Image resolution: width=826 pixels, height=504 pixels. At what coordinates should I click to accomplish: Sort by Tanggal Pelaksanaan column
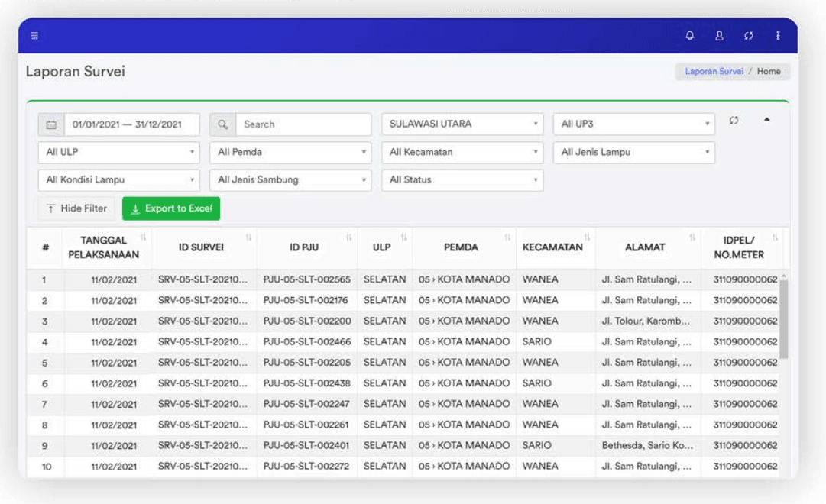(x=144, y=237)
